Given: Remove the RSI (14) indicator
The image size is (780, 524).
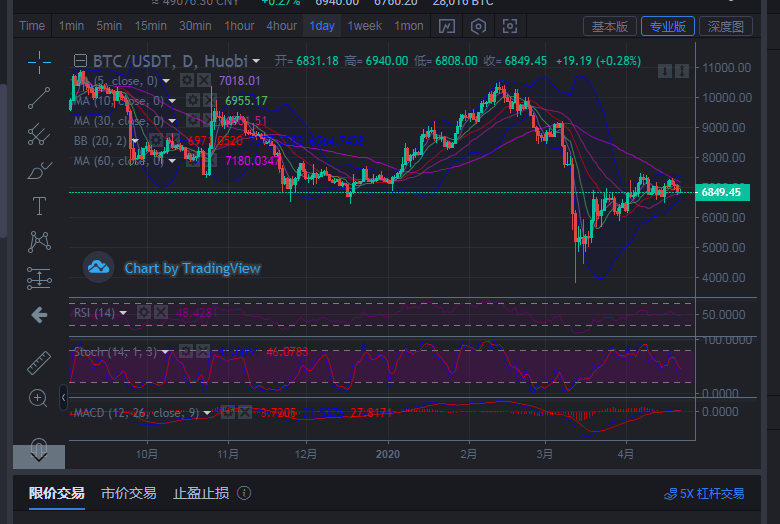Looking at the screenshot, I should [x=161, y=313].
